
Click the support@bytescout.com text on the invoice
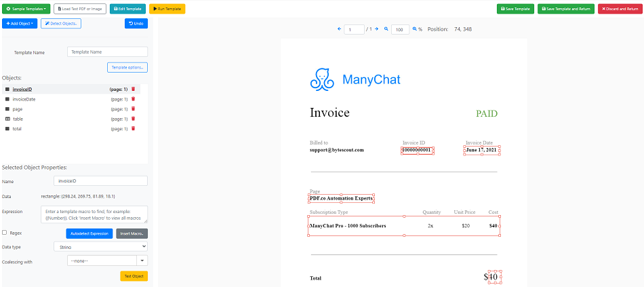tap(337, 150)
